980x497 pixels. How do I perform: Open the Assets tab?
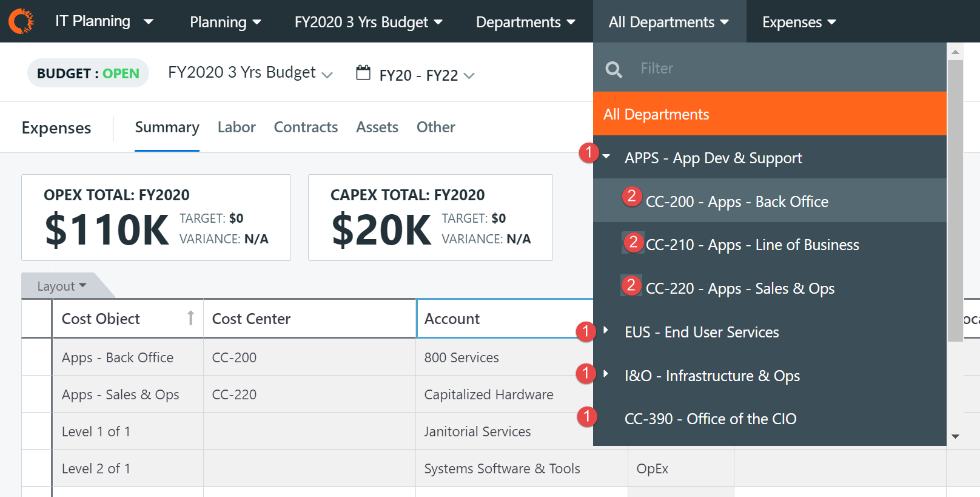click(377, 127)
